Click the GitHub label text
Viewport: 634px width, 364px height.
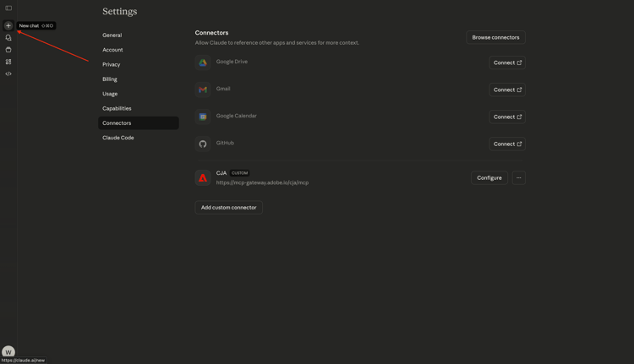(x=225, y=143)
